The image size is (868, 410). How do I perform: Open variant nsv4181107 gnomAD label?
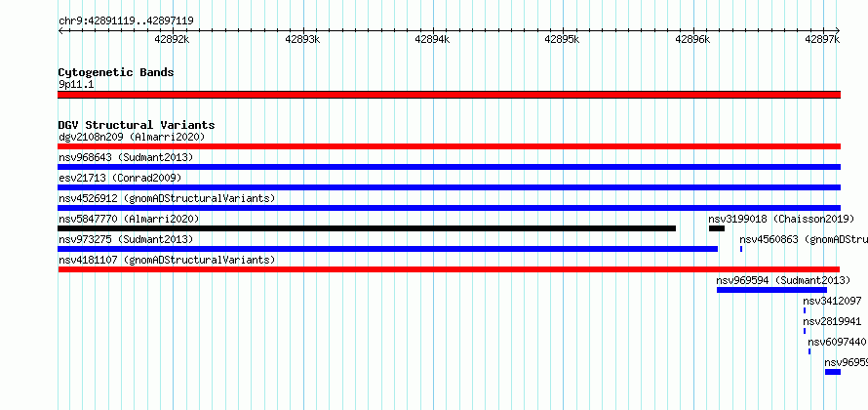tap(167, 260)
